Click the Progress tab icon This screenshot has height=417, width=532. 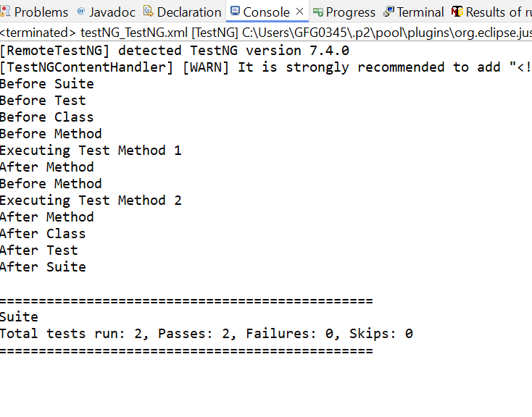pos(317,12)
